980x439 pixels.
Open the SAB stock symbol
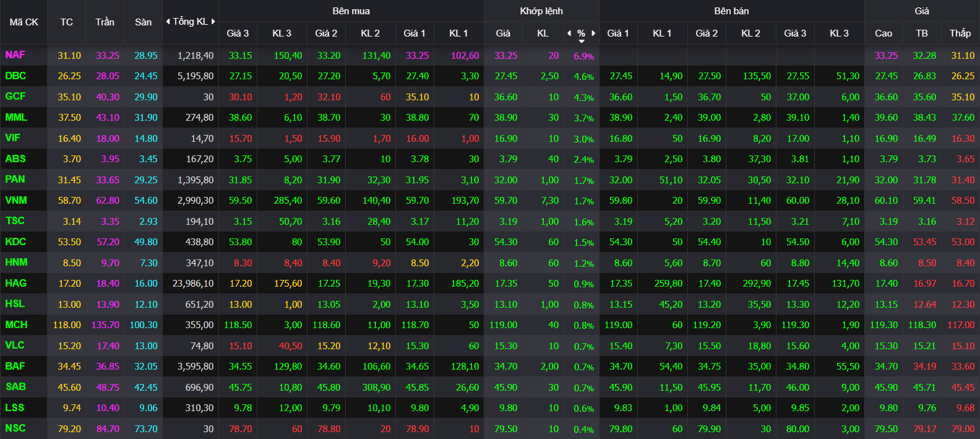[15, 387]
